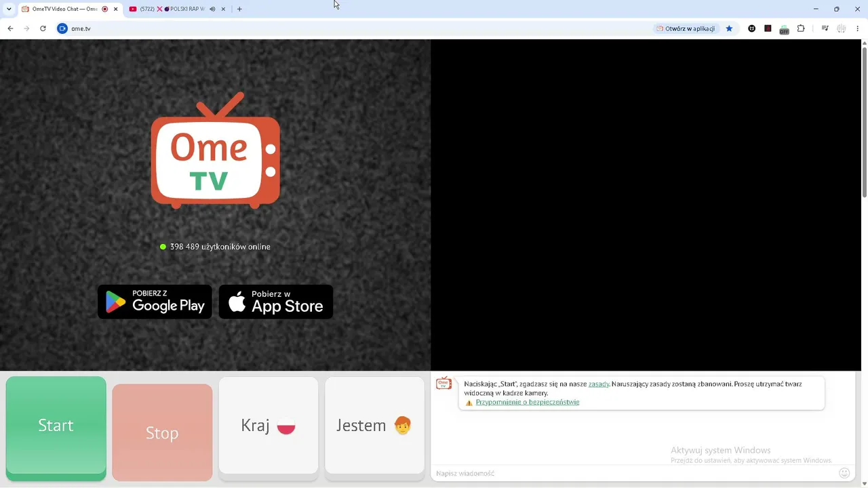Click the warning triangle icon in chat
Screen dimensions: 868x488
(x=469, y=403)
